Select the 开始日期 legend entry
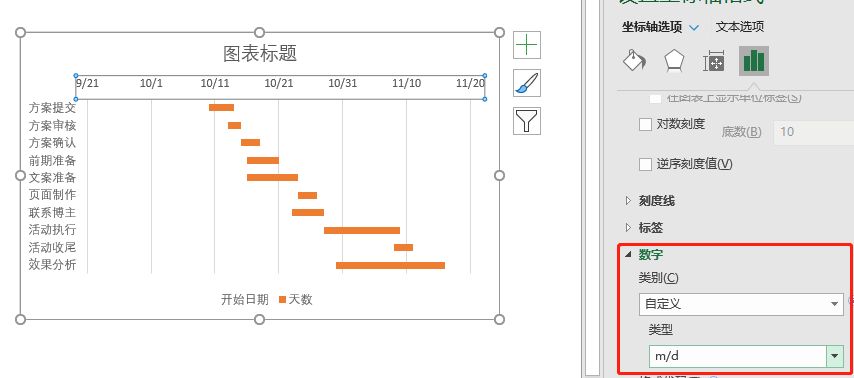The image size is (854, 378). [x=245, y=299]
